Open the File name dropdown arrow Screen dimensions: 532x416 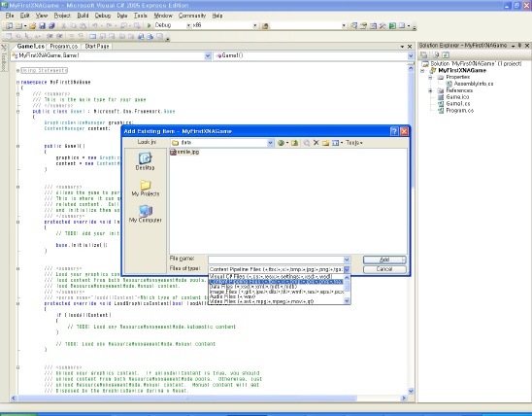[347, 260]
